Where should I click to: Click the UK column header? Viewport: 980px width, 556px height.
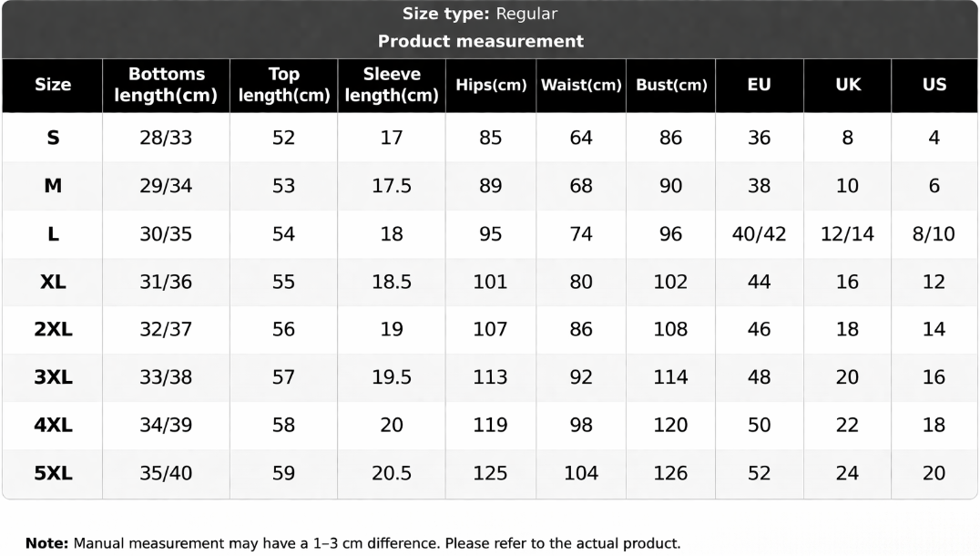tap(848, 85)
